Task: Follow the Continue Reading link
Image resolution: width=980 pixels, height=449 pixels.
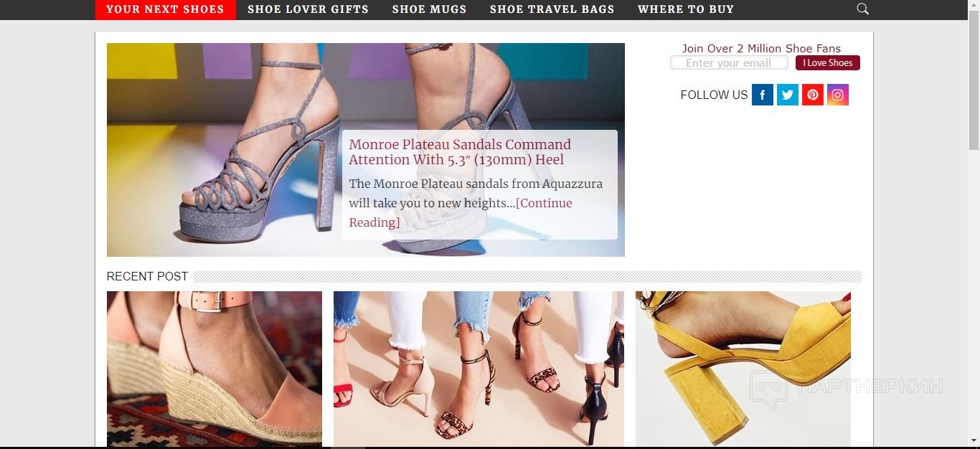Action: [x=461, y=212]
